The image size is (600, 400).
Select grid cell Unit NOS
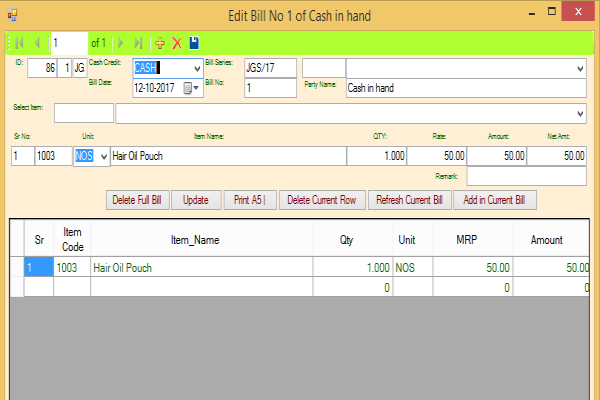coord(413,267)
